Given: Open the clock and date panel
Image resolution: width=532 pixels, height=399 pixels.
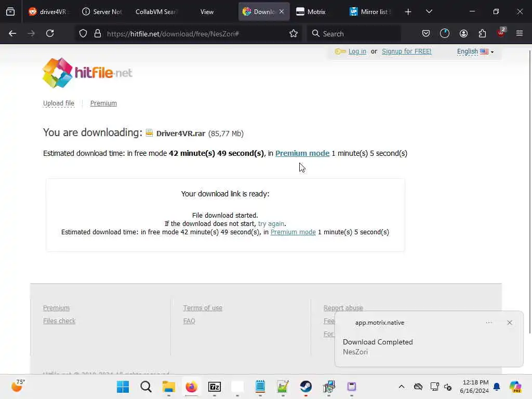Looking at the screenshot, I should click(474, 387).
